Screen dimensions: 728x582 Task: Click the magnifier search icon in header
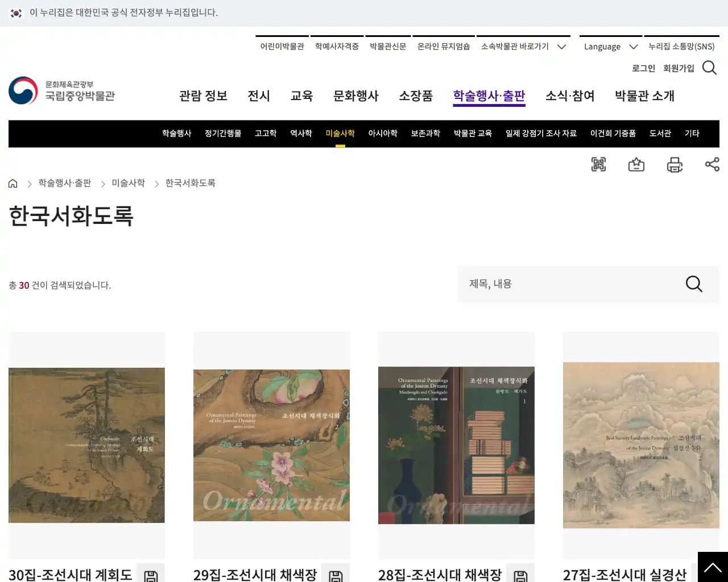pyautogui.click(x=709, y=68)
